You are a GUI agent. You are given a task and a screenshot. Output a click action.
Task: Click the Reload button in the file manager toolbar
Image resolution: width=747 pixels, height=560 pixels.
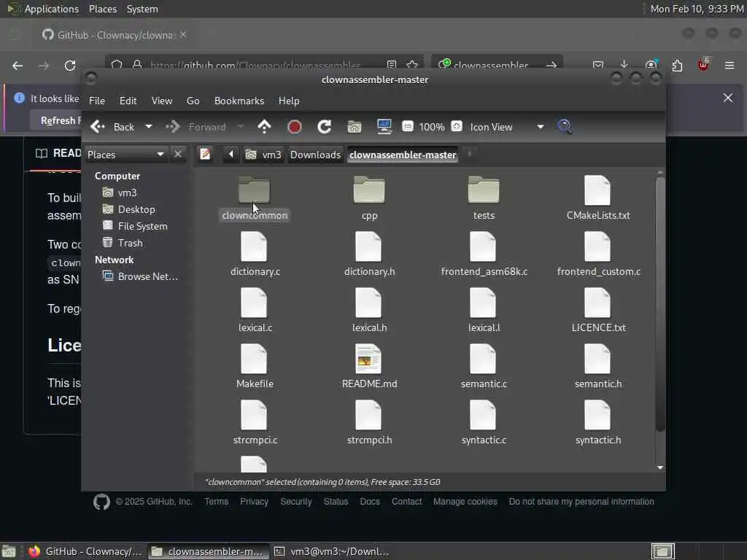pos(325,127)
